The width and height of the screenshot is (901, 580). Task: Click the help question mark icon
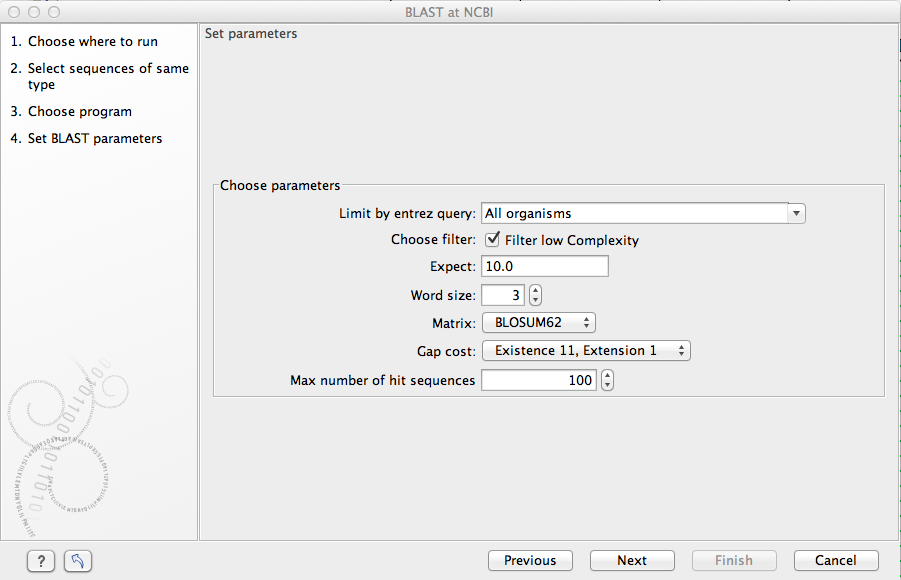click(40, 561)
